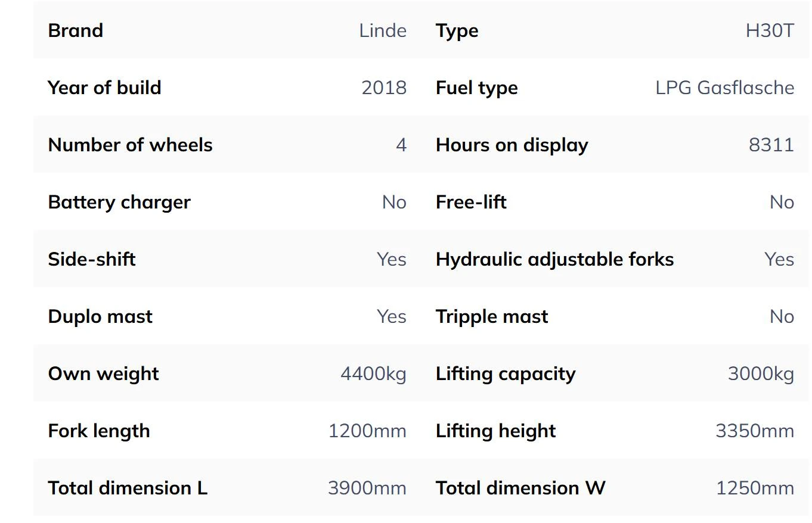Click the H30T type value
Viewport: 812px width, 523px height.
point(770,30)
